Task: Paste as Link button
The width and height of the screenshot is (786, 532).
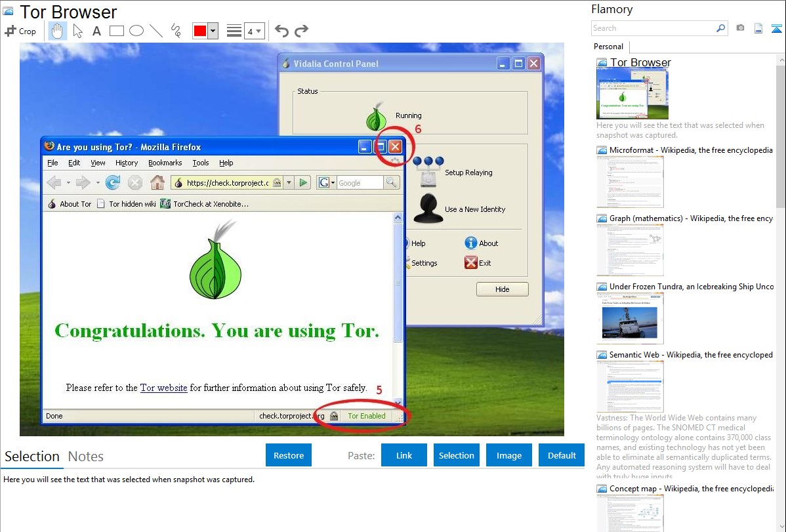Action: click(x=404, y=455)
